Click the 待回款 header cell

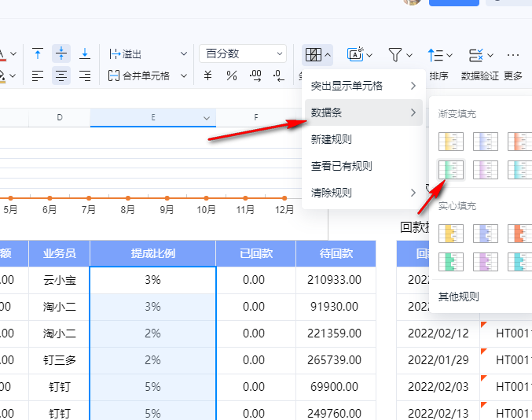336,253
